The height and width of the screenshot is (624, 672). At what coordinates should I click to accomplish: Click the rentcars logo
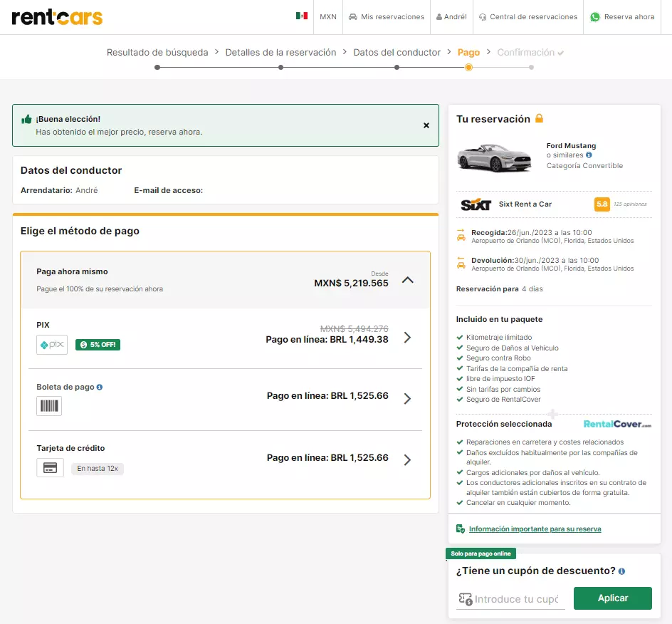pyautogui.click(x=56, y=18)
